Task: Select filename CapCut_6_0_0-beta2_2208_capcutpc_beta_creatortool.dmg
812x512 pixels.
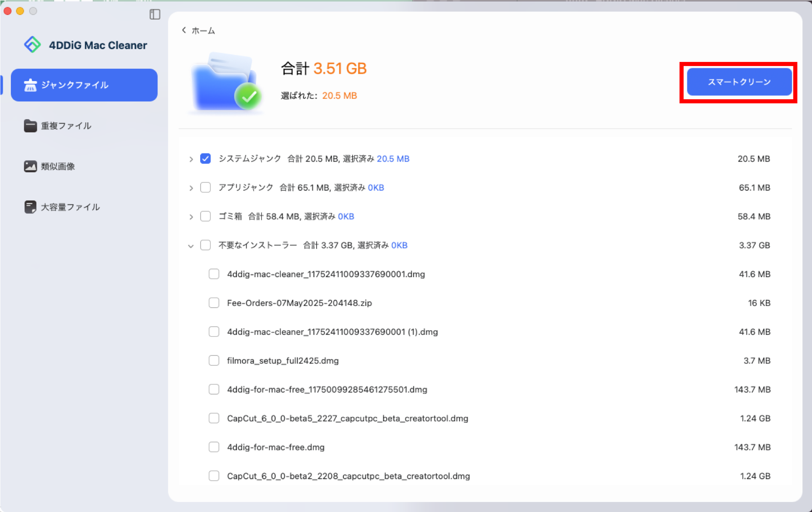Action: click(x=348, y=476)
